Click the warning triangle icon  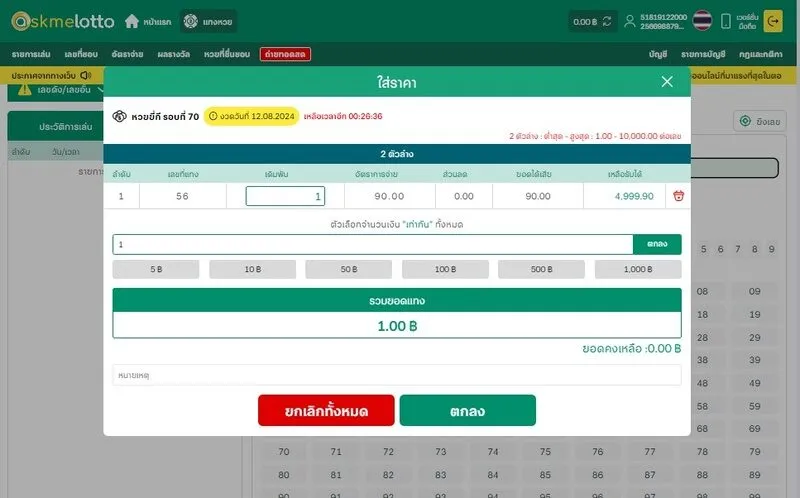pos(24,90)
